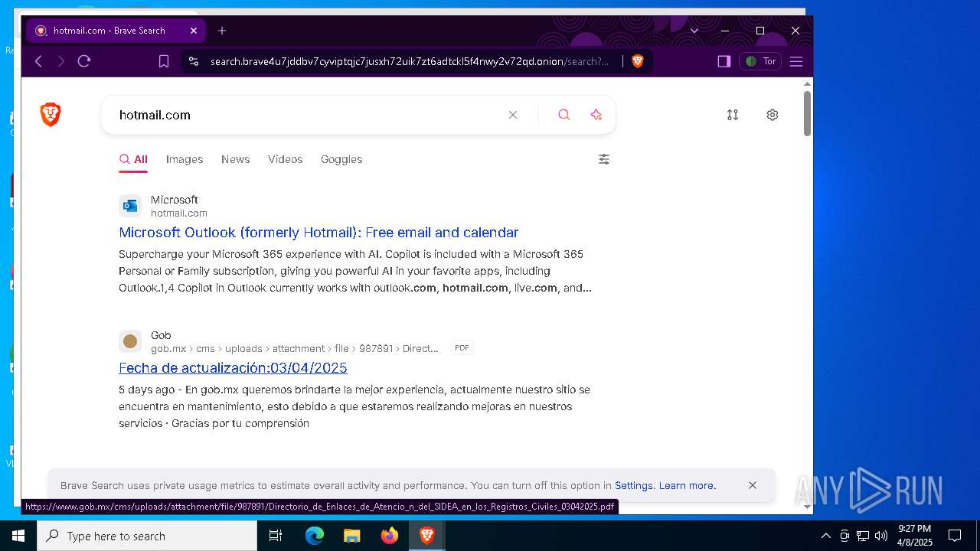This screenshot has width=980, height=551.
Task: Click the Brave taskbar icon
Action: click(427, 536)
